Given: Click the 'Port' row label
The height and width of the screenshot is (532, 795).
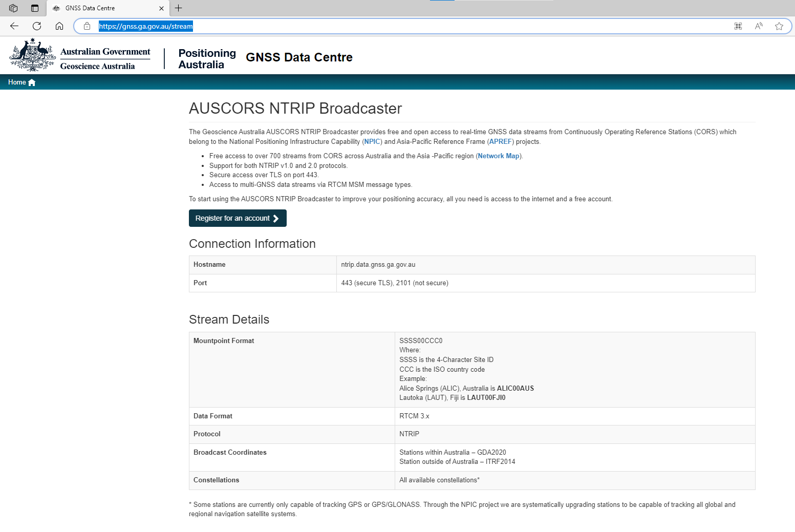Looking at the screenshot, I should point(200,283).
